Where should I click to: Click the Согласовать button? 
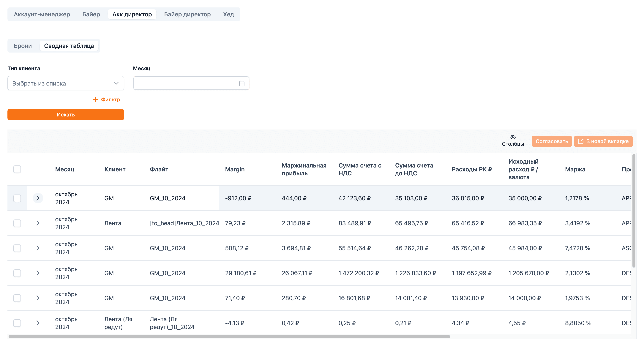click(552, 141)
